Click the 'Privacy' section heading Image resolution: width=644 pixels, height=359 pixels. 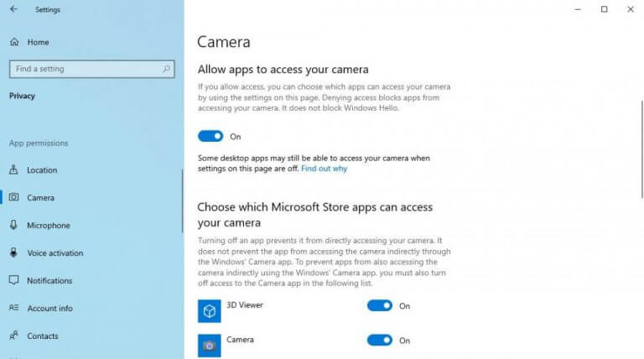click(x=22, y=96)
